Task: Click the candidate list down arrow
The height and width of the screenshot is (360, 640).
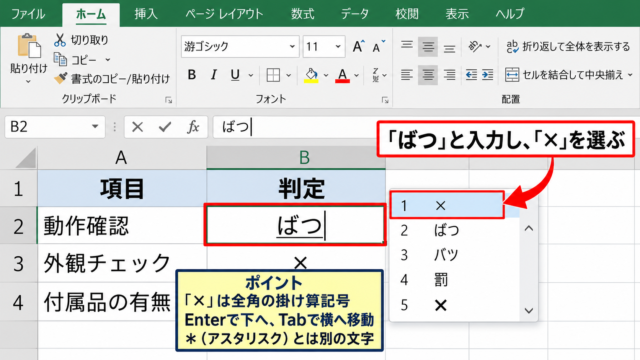Action: coord(529,311)
